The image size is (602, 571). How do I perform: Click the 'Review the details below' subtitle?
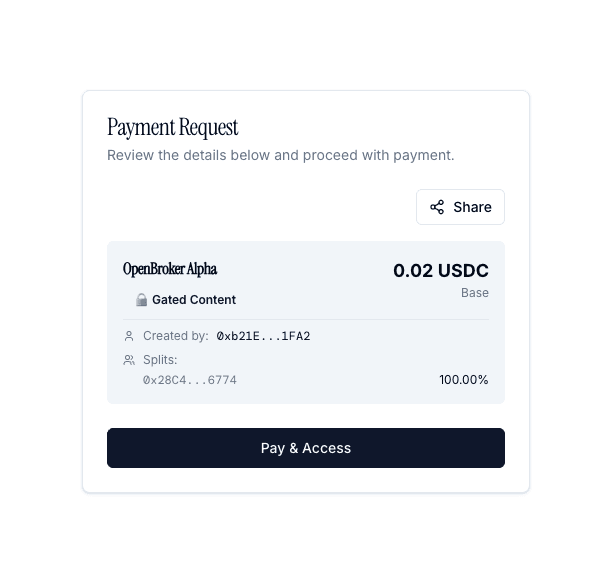coord(280,155)
